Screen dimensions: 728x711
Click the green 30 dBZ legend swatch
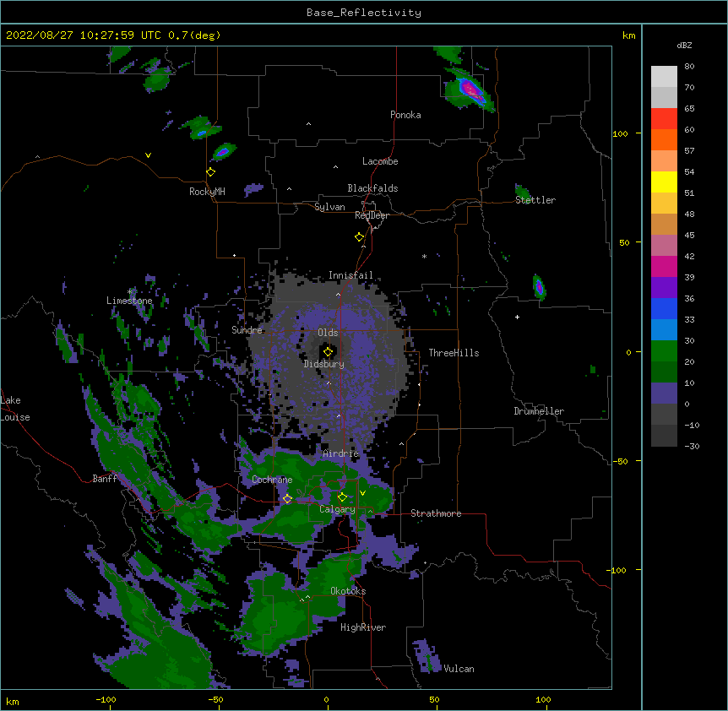pos(664,351)
